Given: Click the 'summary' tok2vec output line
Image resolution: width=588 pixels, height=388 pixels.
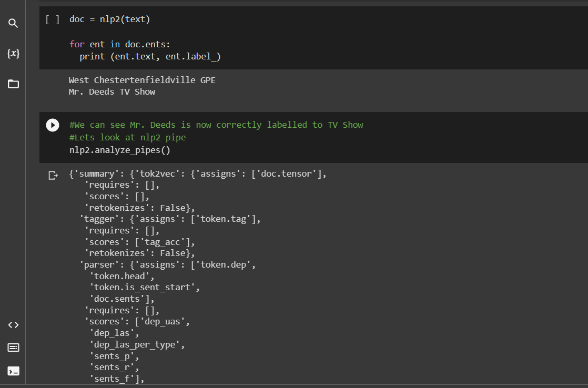Looking at the screenshot, I should (198, 173).
